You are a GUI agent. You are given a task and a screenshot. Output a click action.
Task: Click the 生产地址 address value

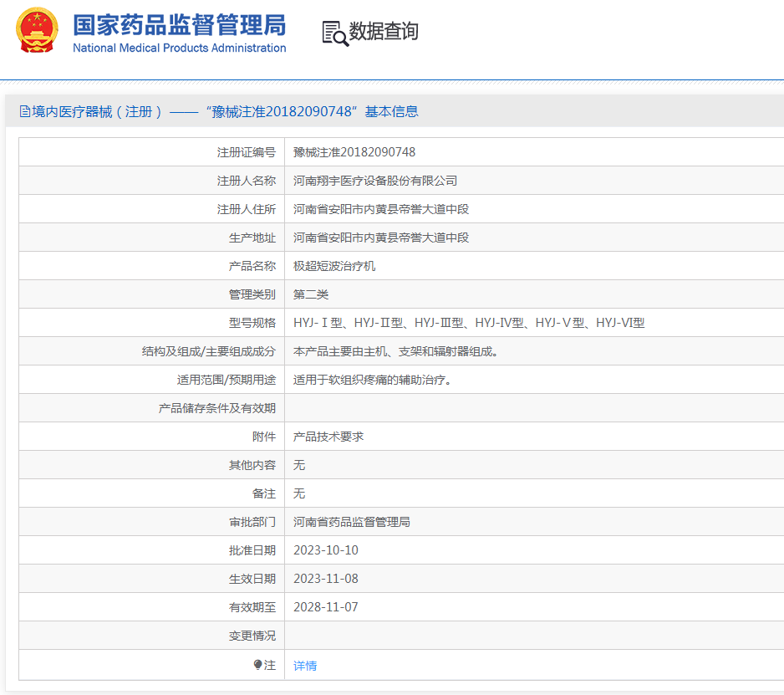coord(381,238)
